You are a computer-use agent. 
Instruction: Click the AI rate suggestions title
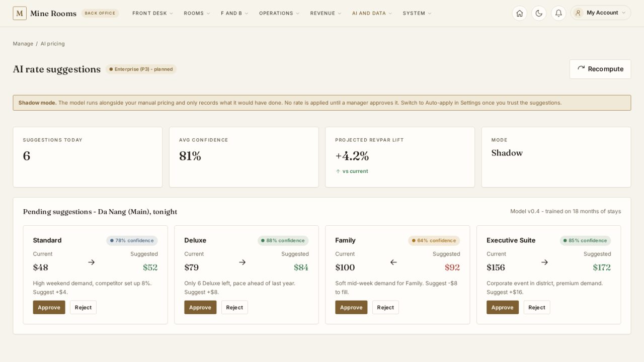[57, 69]
